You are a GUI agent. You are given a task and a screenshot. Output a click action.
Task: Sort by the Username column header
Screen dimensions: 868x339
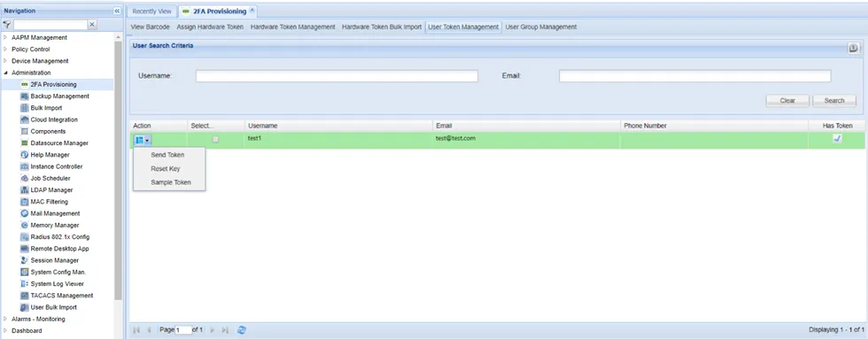(338, 126)
